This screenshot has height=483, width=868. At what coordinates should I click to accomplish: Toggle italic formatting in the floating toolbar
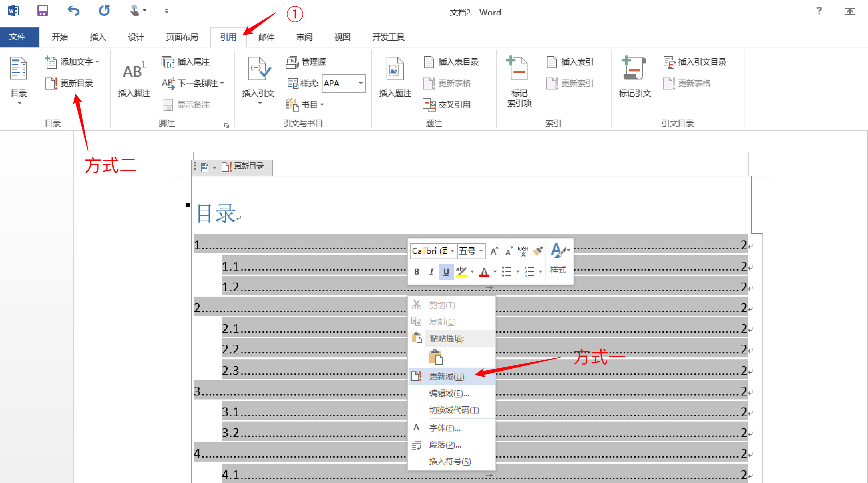tap(431, 272)
